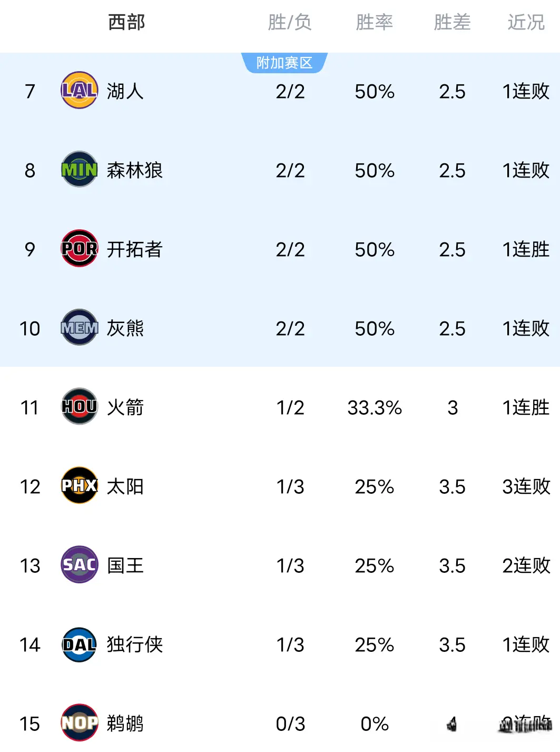Image resolution: width=560 pixels, height=752 pixels.
Task: Open the 开拓者 team name
Action: click(x=135, y=249)
